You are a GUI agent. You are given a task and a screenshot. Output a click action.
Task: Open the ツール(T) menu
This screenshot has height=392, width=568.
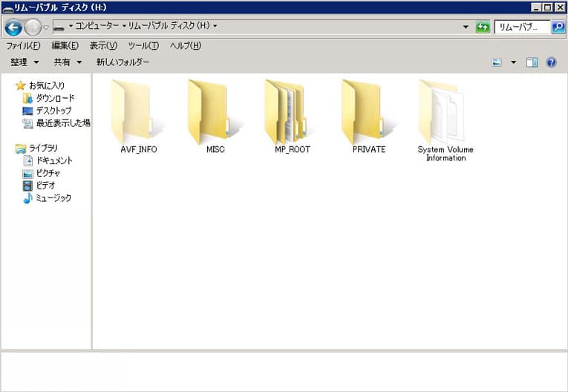pos(143,45)
